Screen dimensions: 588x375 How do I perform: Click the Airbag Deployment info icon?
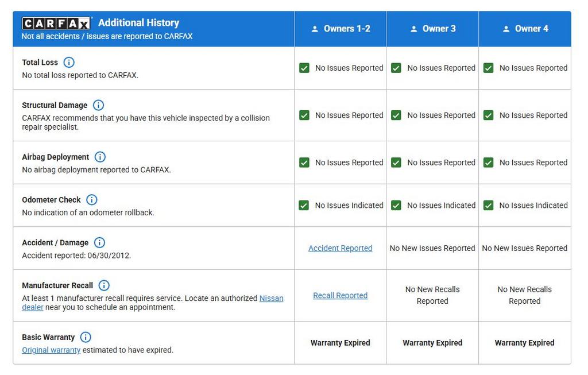point(100,157)
